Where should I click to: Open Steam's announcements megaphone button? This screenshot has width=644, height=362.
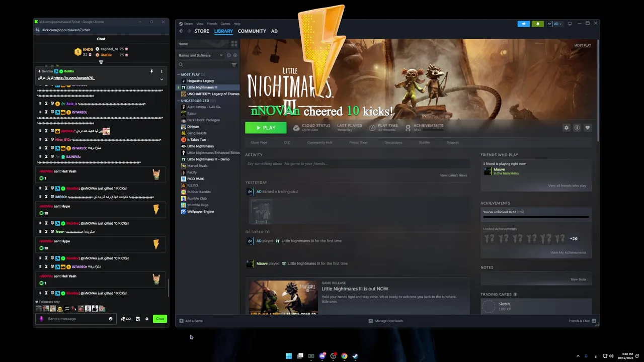tap(523, 24)
